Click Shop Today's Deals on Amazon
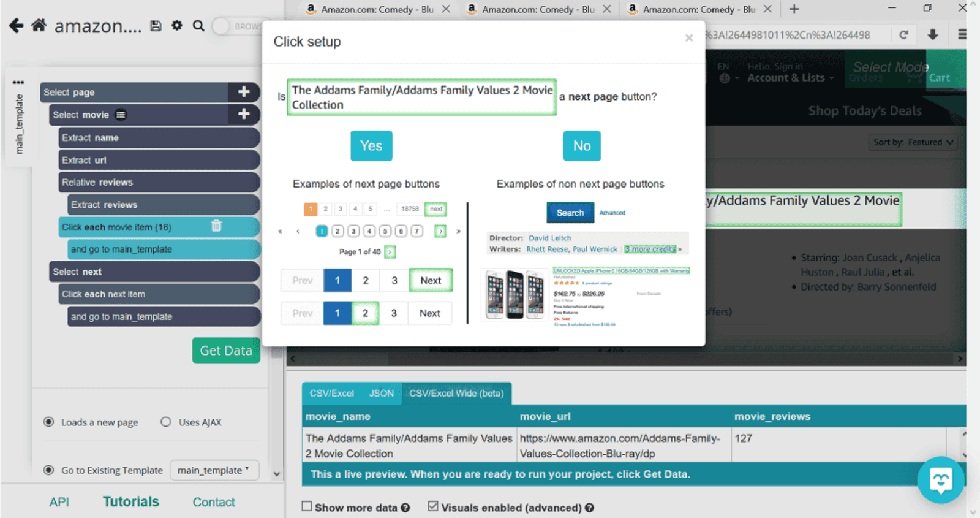This screenshot has height=518, width=980. click(x=865, y=111)
